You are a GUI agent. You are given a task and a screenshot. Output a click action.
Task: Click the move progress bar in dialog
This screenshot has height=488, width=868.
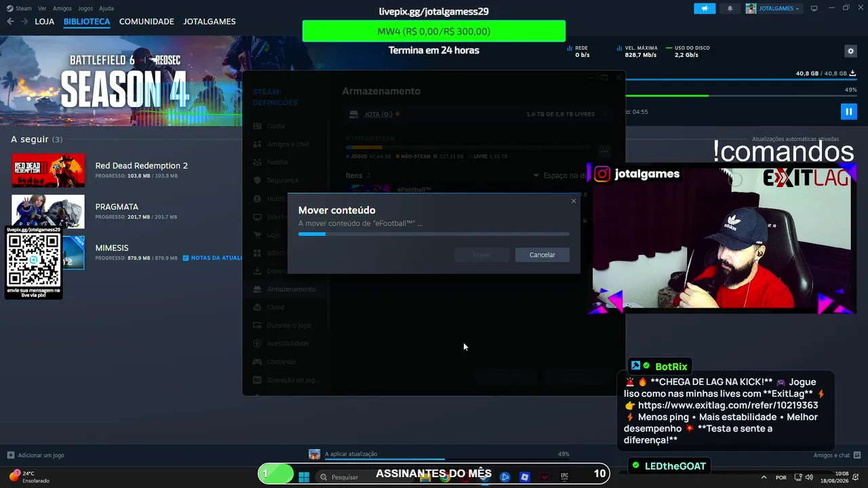click(434, 234)
